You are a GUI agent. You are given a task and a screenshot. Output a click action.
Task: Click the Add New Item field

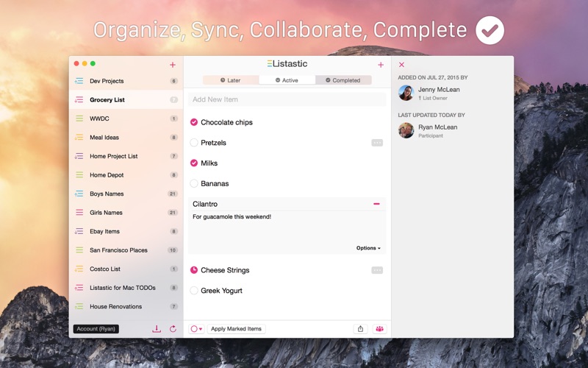287,99
